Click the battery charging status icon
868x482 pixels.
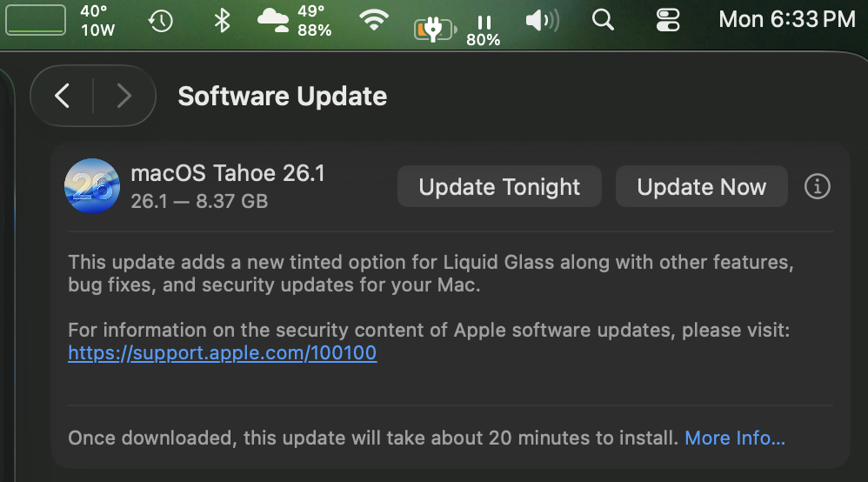(x=434, y=30)
